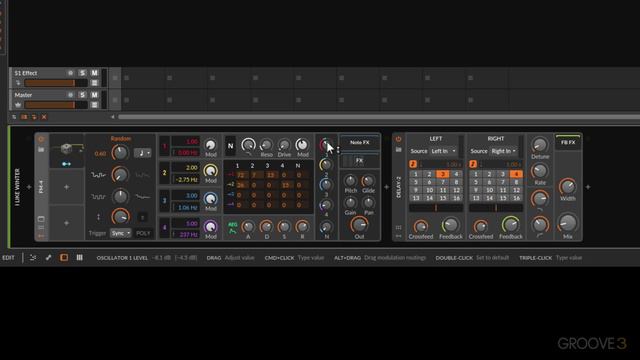640x360 pixels.
Task: Add modulator in third empty slot
Action: [x=67, y=223]
